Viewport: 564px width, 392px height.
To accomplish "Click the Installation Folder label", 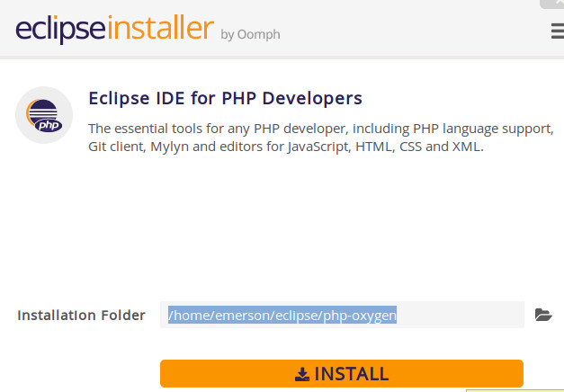I will [81, 316].
